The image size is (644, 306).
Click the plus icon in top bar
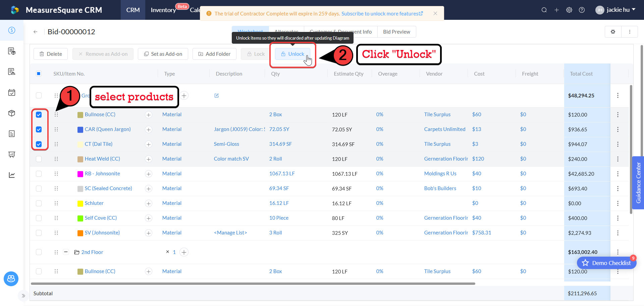coord(556,10)
